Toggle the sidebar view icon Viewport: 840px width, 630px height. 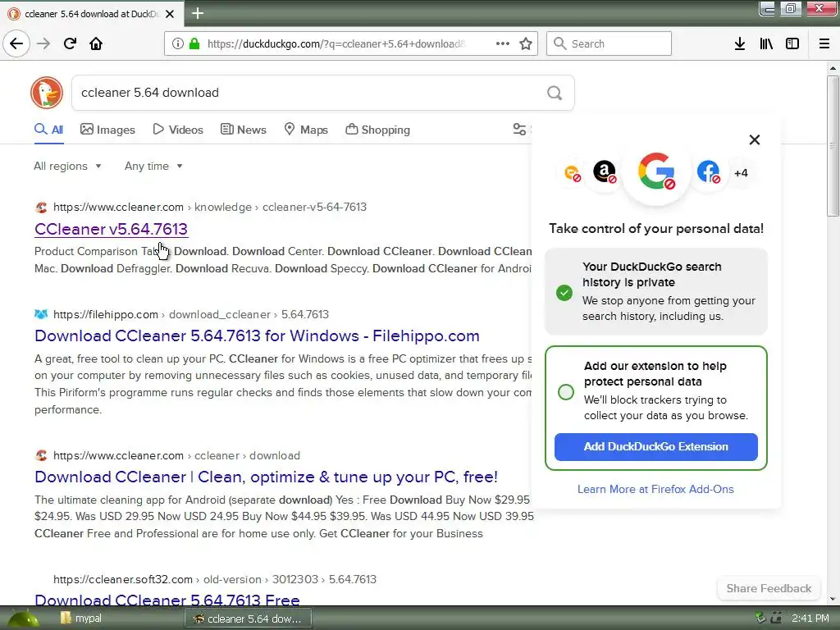pos(792,43)
